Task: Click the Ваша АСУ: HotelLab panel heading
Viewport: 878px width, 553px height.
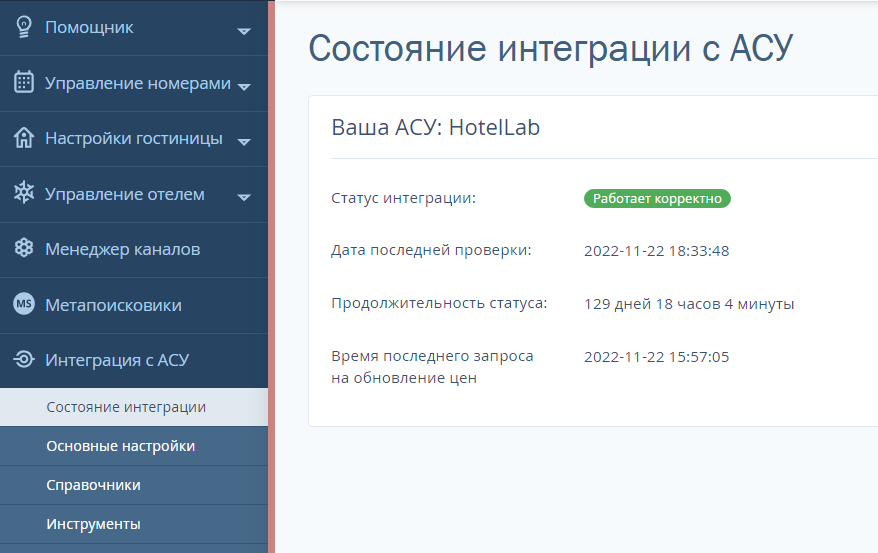Action: point(435,127)
